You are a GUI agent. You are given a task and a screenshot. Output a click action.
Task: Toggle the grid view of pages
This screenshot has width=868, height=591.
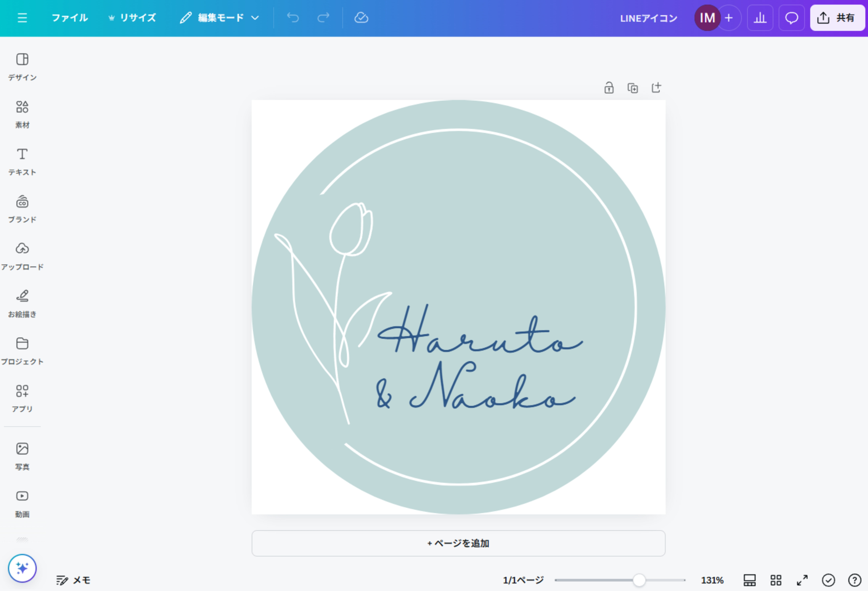click(775, 580)
